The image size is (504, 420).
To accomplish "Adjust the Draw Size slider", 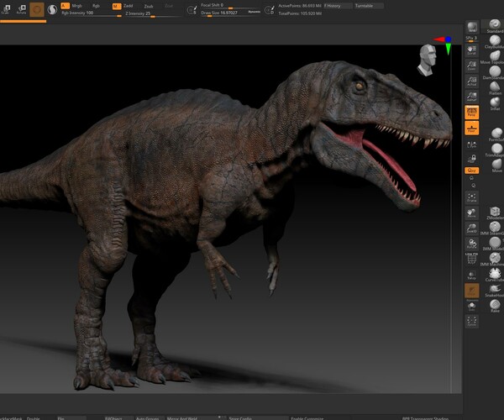I will pyautogui.click(x=223, y=13).
